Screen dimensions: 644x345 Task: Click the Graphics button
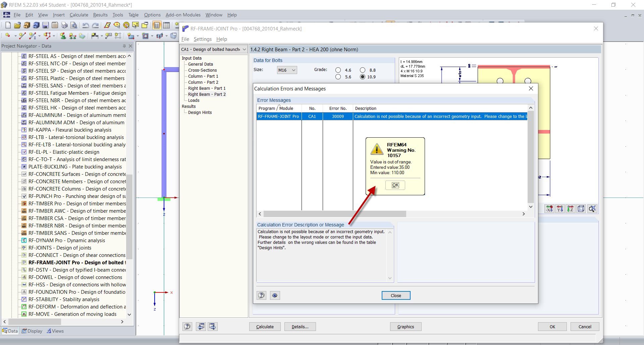click(x=406, y=327)
